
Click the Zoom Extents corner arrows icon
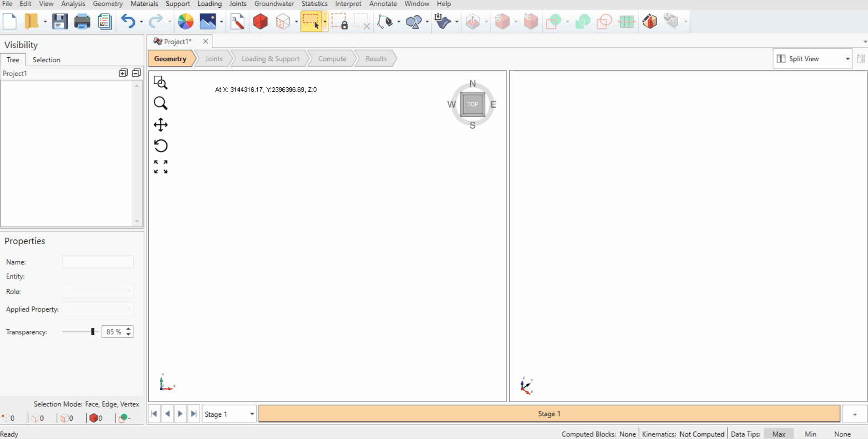pyautogui.click(x=161, y=167)
